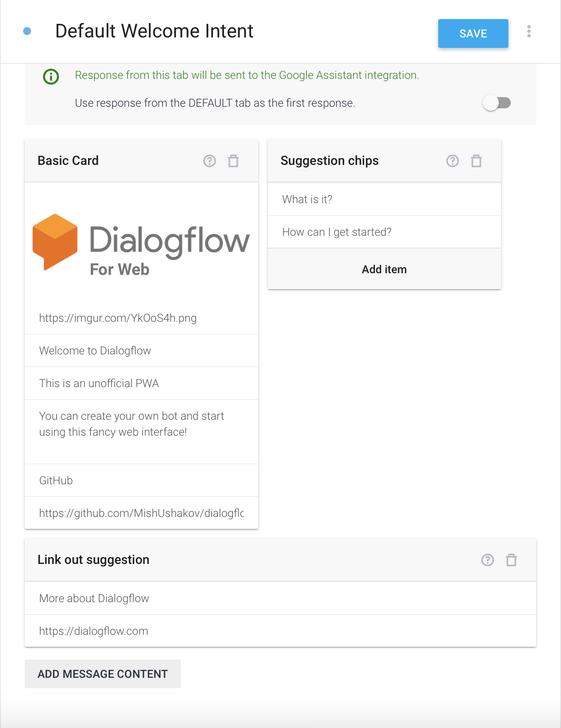Edit the 'Welcome to Dialogflow' title field
This screenshot has width=561, height=728.
141,350
